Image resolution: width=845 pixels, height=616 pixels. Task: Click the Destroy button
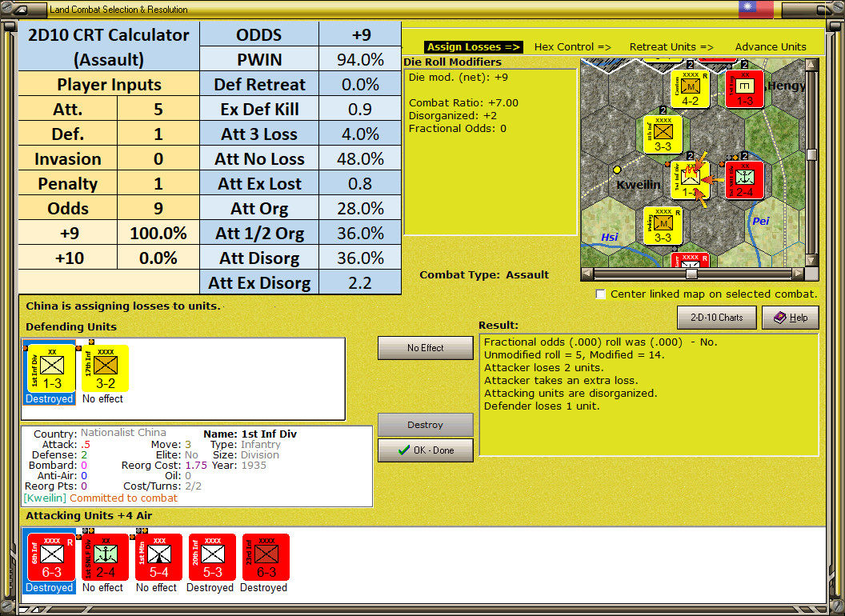(x=425, y=425)
